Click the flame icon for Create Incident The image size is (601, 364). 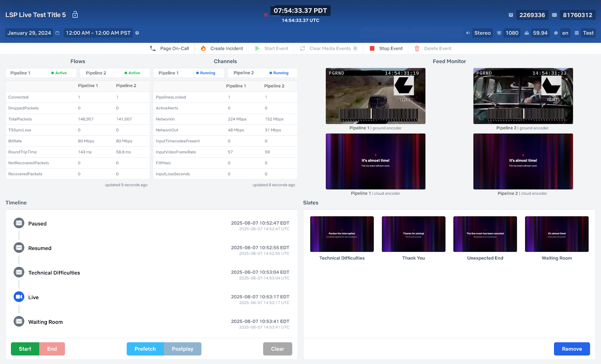pos(203,48)
